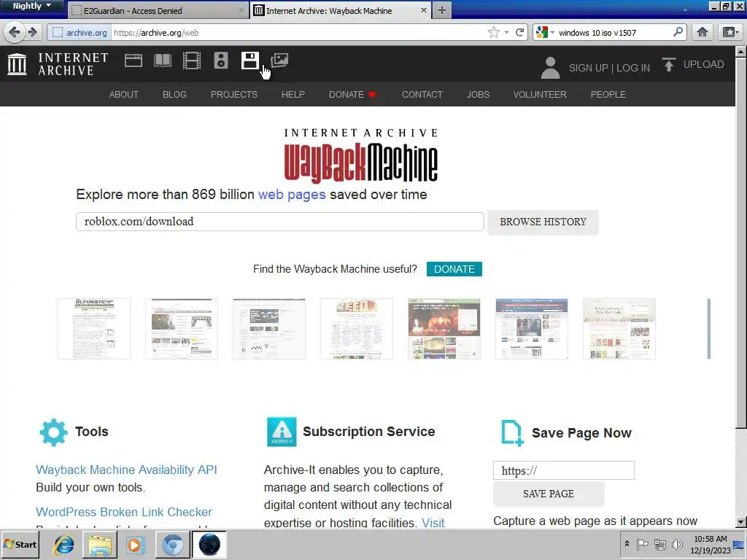Click the user avatar icon

pyautogui.click(x=550, y=68)
